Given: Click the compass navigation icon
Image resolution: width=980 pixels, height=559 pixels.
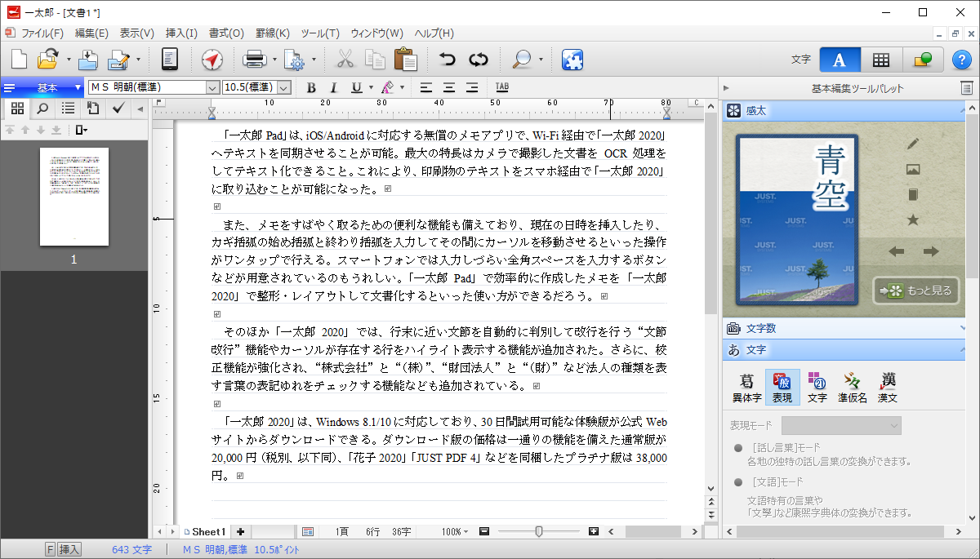Looking at the screenshot, I should click(x=212, y=60).
